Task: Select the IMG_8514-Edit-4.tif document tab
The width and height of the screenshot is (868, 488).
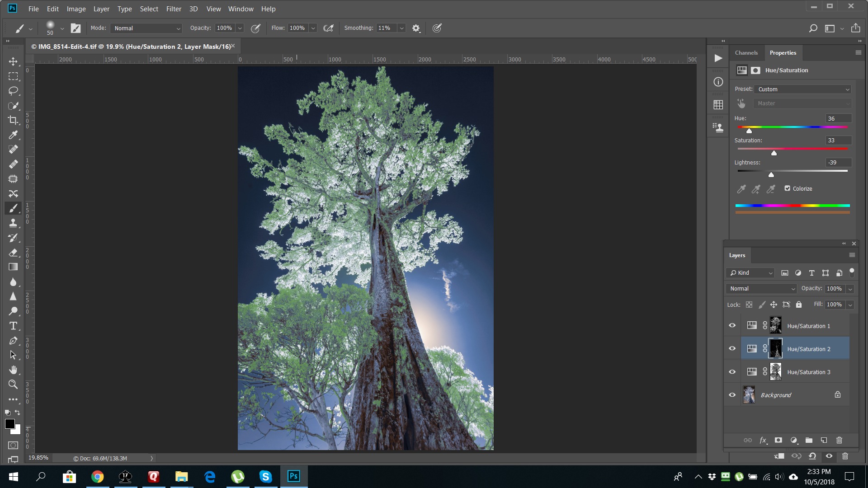Action: tap(131, 47)
